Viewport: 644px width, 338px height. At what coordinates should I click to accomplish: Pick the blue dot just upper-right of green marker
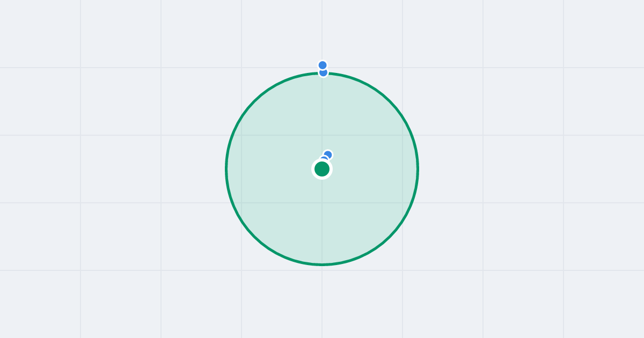328,155
